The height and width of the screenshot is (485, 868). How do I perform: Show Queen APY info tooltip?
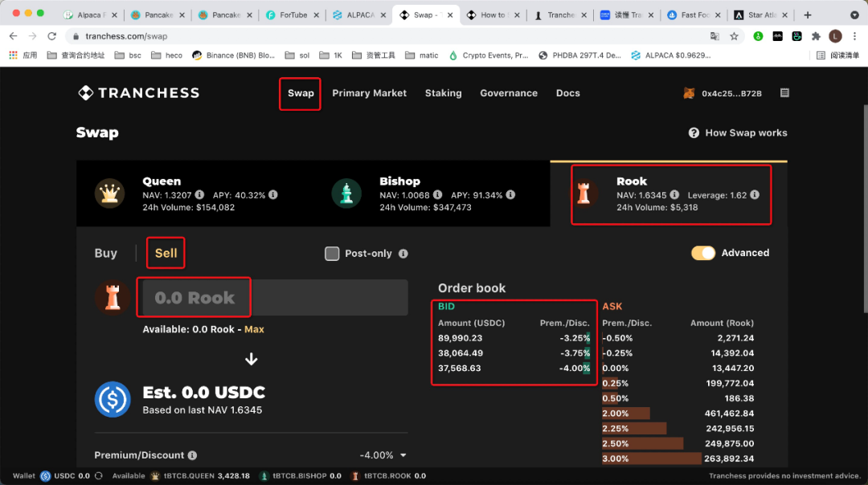273,194
